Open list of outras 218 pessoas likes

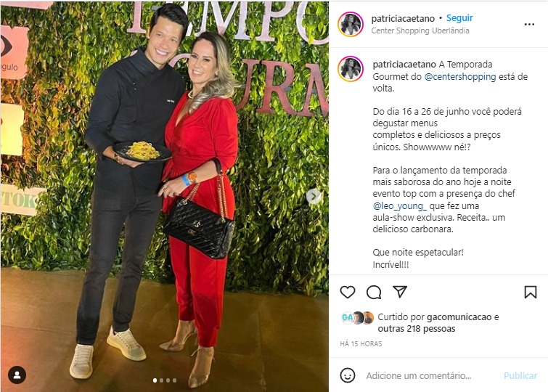(416, 329)
